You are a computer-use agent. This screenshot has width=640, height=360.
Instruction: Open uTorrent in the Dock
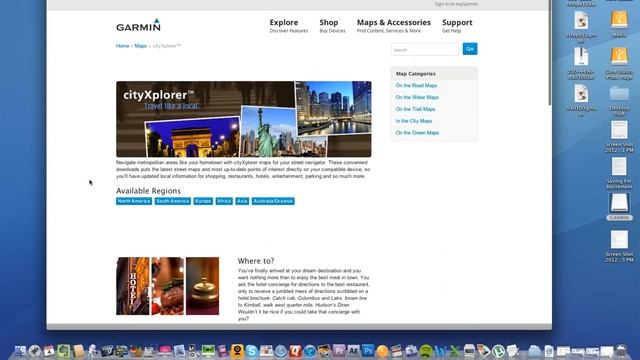(x=498, y=351)
